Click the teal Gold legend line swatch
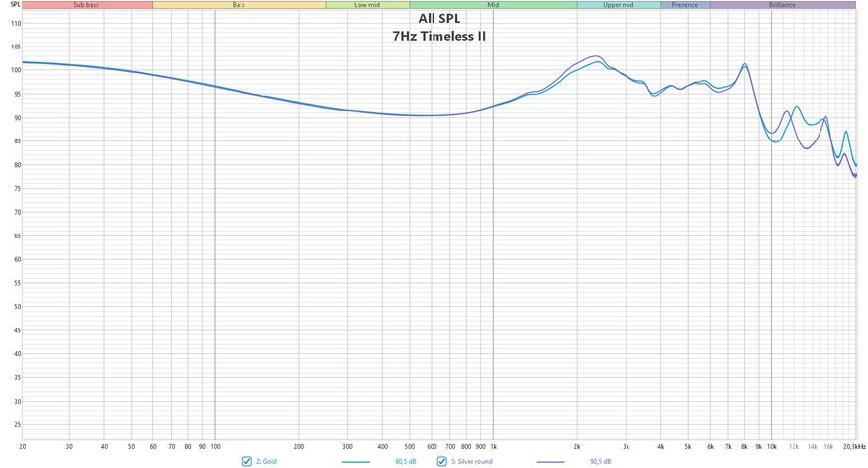The height and width of the screenshot is (468, 868). 356,462
